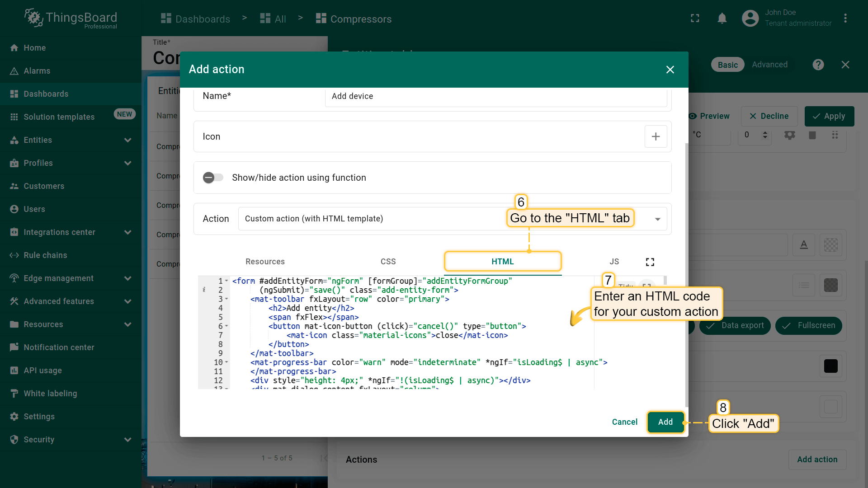The height and width of the screenshot is (488, 868).
Task: Open the three-dot user menu
Action: coord(845,19)
